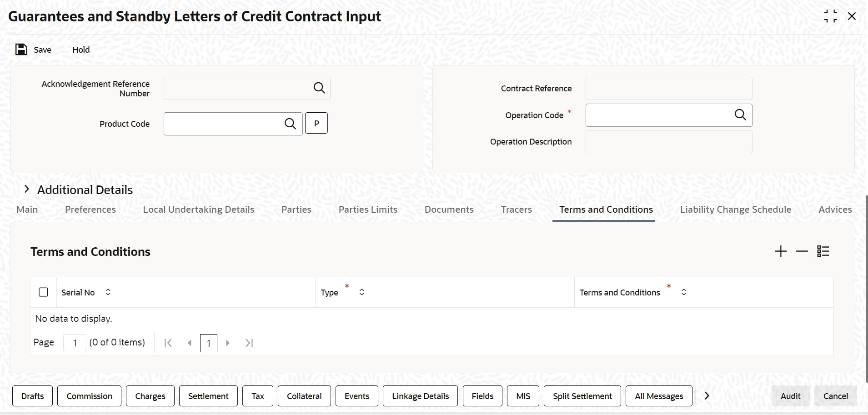868x415 pixels.
Task: Click the P button beside Product Code
Action: coord(316,123)
